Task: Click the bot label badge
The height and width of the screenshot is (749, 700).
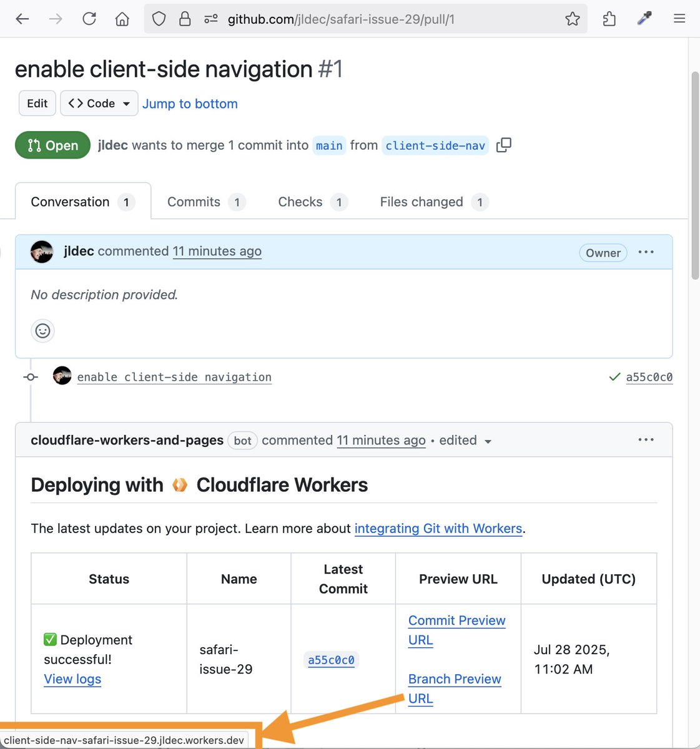Action: click(243, 440)
